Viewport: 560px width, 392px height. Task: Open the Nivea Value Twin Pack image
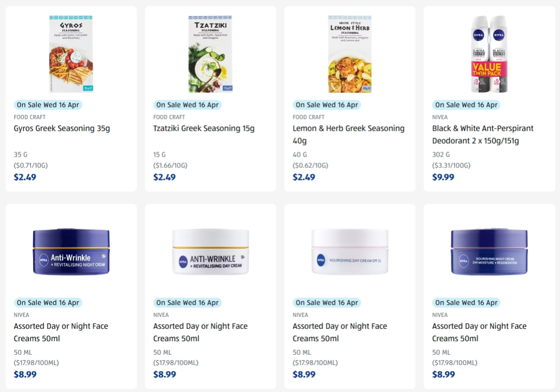(x=489, y=54)
